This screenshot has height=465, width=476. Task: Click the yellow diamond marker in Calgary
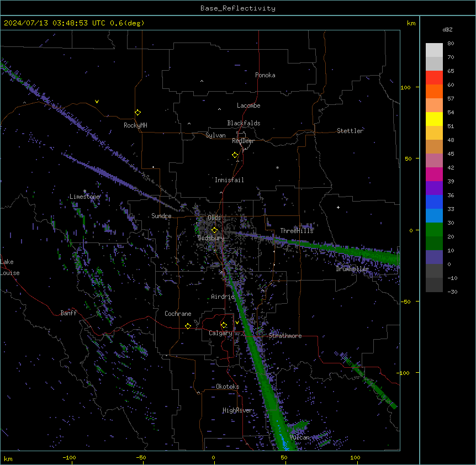pos(224,325)
